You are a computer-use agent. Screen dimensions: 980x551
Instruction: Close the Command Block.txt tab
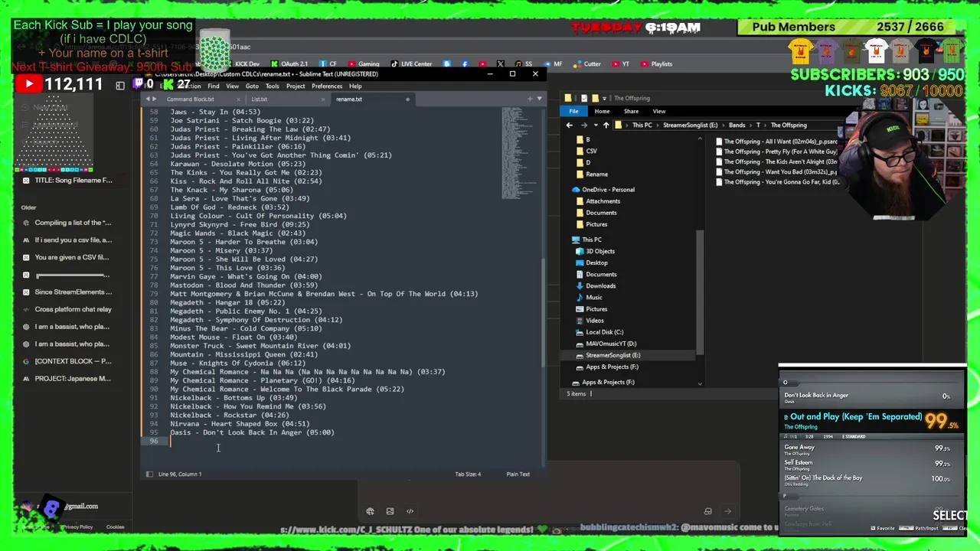tap(238, 99)
